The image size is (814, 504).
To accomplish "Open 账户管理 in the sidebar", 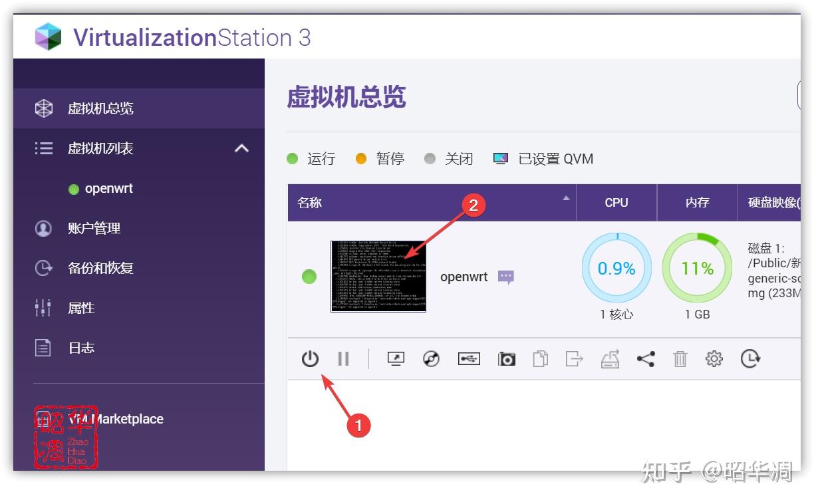I will point(139,228).
